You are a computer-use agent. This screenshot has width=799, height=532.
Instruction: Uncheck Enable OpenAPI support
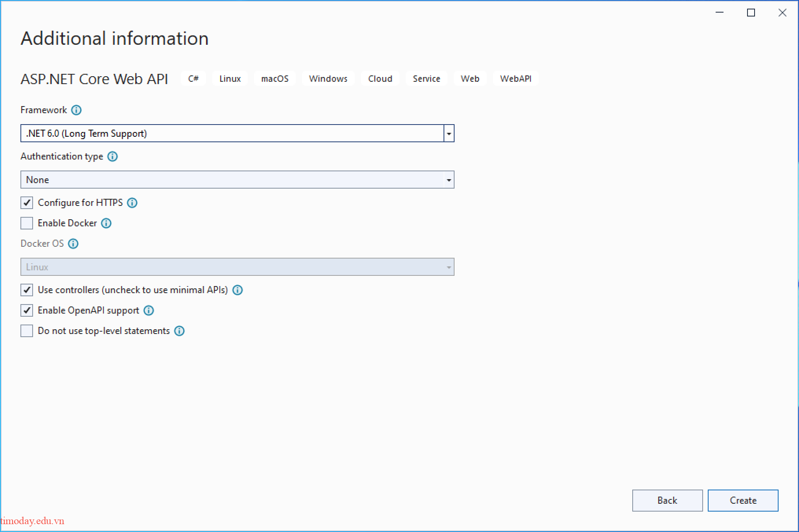[26, 310]
